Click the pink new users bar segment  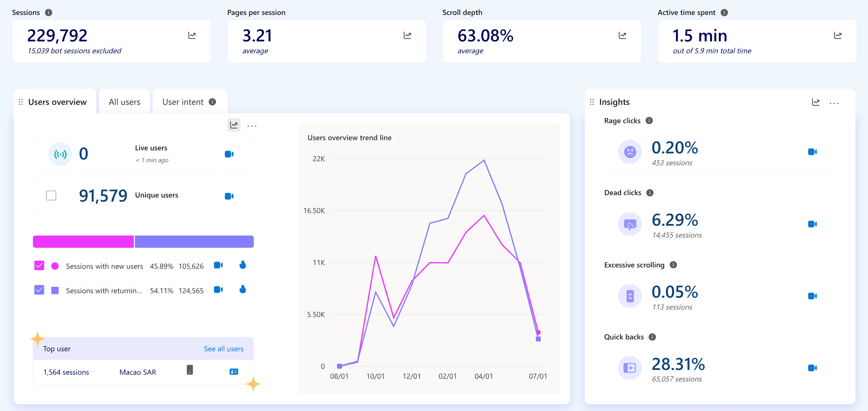pos(83,242)
